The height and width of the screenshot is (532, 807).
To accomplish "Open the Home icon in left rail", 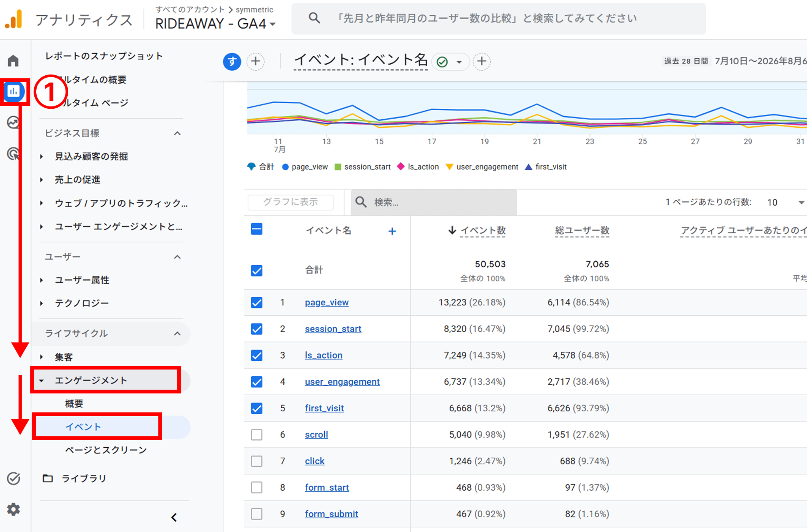I will tap(13, 61).
